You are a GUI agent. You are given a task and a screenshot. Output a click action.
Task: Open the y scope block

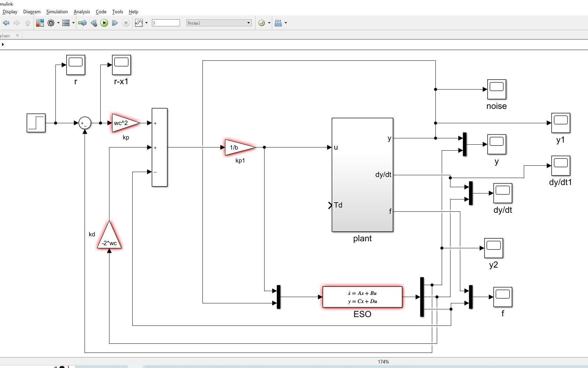(x=497, y=144)
